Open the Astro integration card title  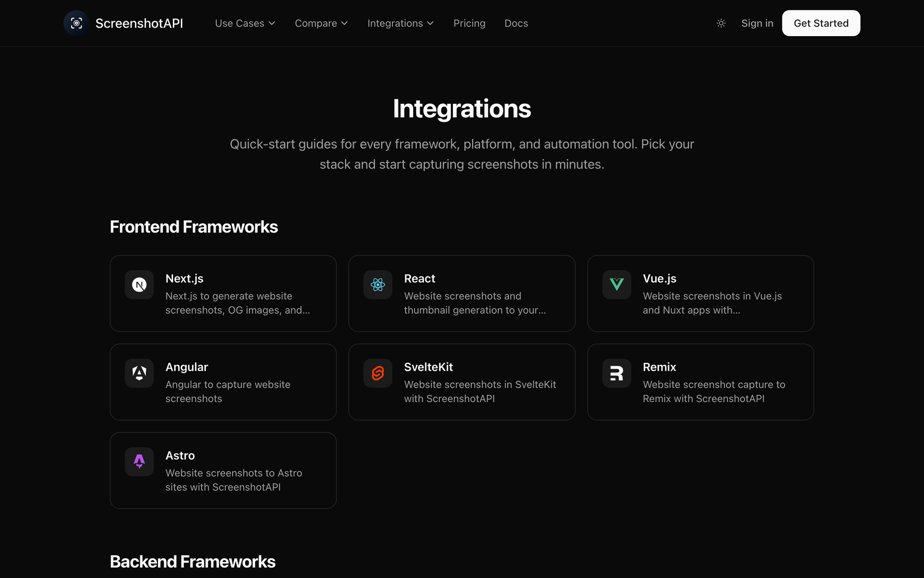tap(180, 456)
